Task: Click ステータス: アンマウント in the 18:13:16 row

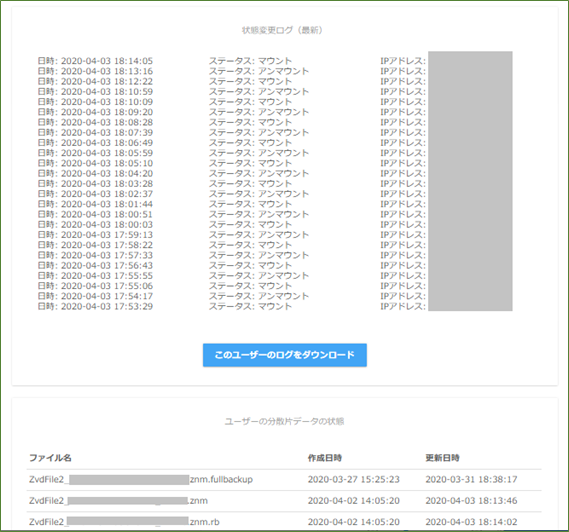Action: click(x=259, y=71)
